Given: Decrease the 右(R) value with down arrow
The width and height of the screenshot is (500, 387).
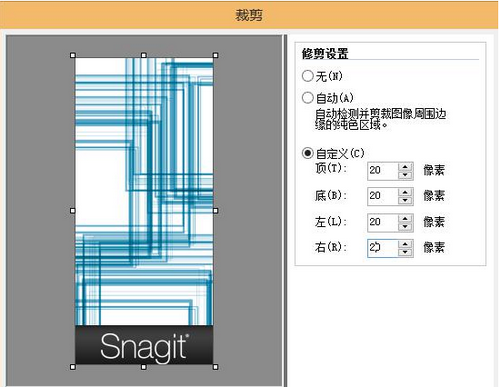Looking at the screenshot, I should [405, 252].
